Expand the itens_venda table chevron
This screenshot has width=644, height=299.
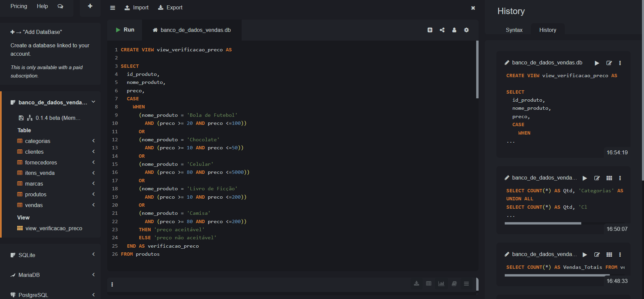[x=94, y=173]
